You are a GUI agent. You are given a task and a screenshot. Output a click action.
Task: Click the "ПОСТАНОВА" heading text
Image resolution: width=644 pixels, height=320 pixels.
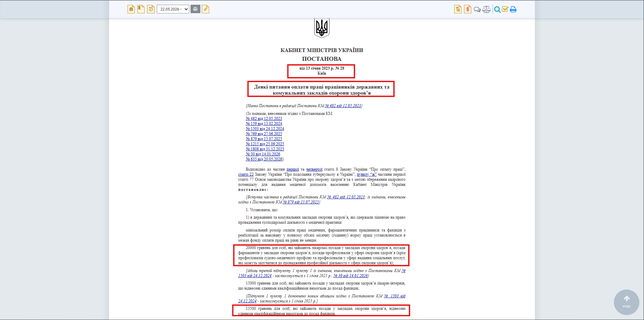point(322,59)
